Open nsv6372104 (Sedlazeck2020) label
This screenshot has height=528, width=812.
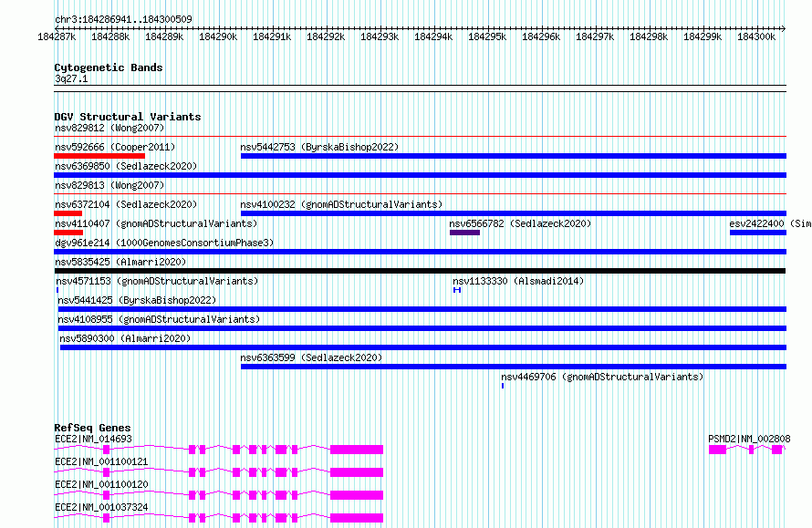[126, 204]
